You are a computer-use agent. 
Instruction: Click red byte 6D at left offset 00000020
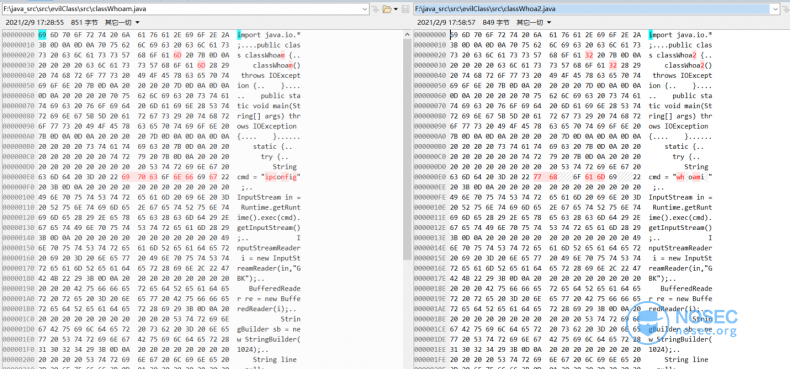point(177,55)
